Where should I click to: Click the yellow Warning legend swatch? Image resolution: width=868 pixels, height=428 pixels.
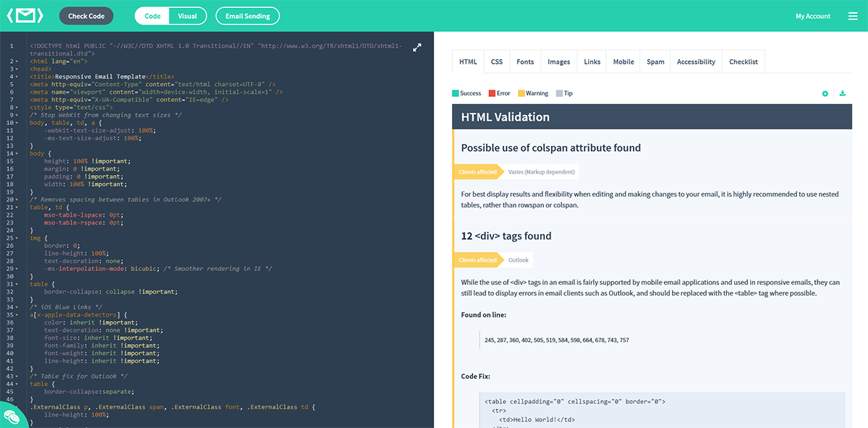pos(521,93)
